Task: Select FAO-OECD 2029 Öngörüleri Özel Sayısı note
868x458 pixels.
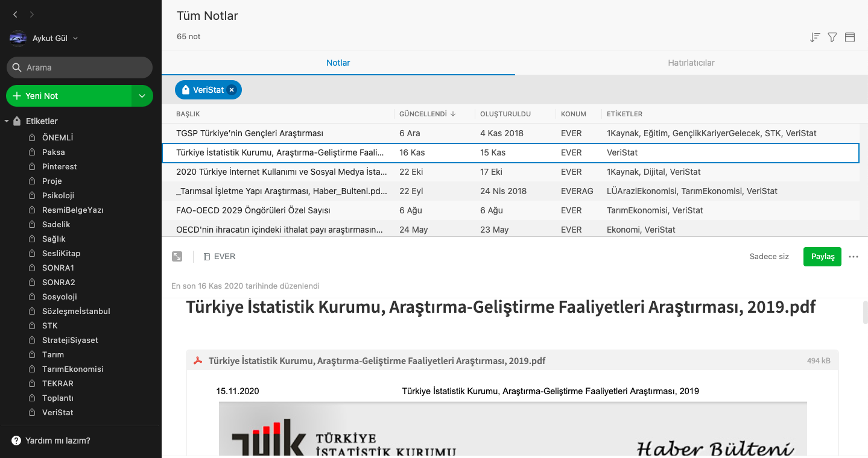Action: (x=510, y=210)
